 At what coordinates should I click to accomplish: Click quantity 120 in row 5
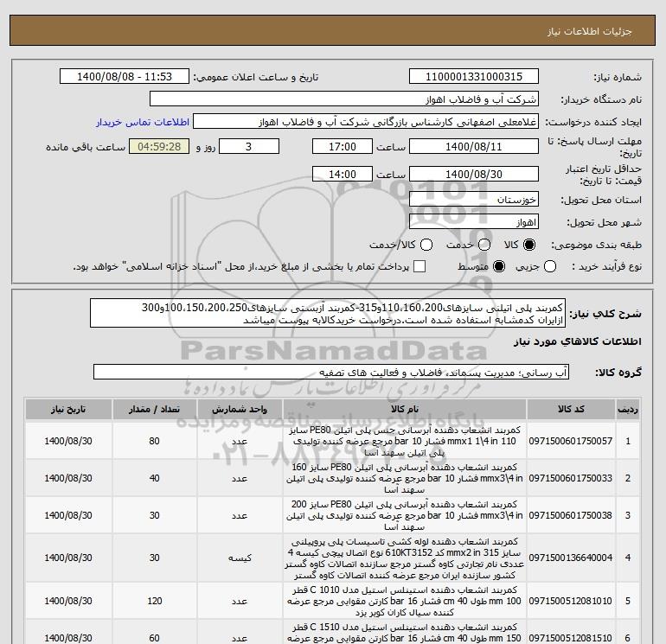tap(155, 601)
